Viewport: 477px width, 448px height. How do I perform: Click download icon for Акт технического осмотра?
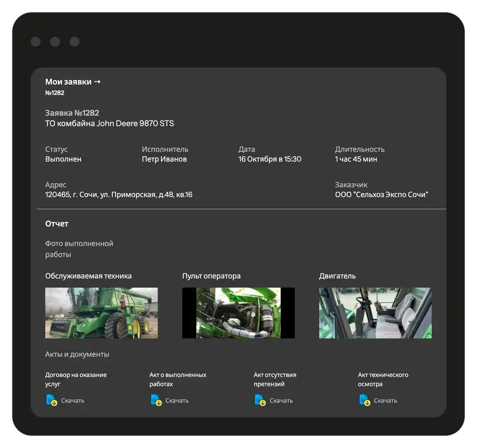pos(365,400)
